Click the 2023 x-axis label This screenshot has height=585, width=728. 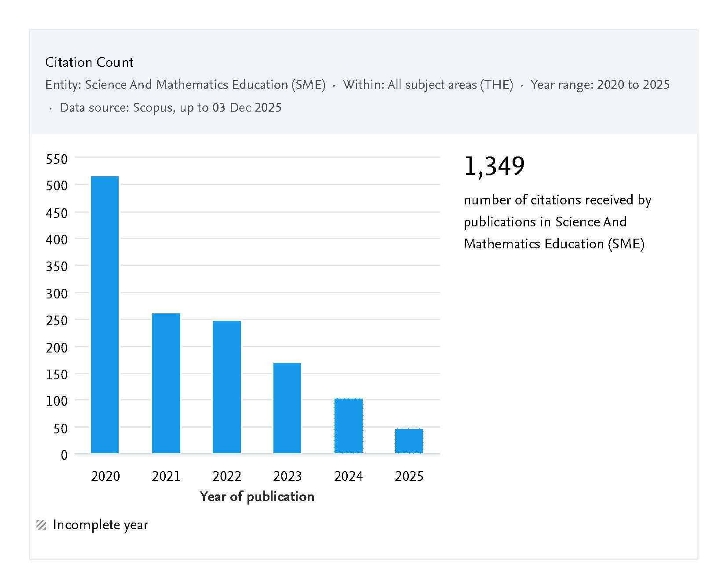[287, 476]
